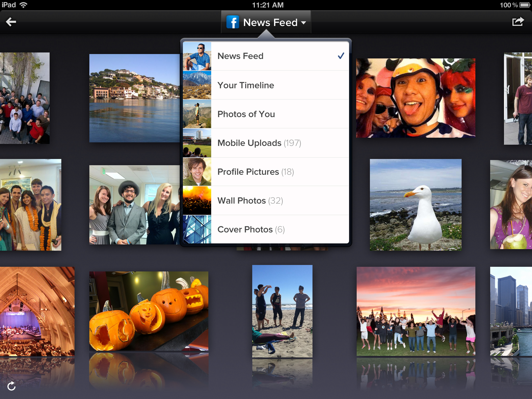Open the carved pumpkins photo
Viewport: 532px width, 399px height.
[x=149, y=311]
